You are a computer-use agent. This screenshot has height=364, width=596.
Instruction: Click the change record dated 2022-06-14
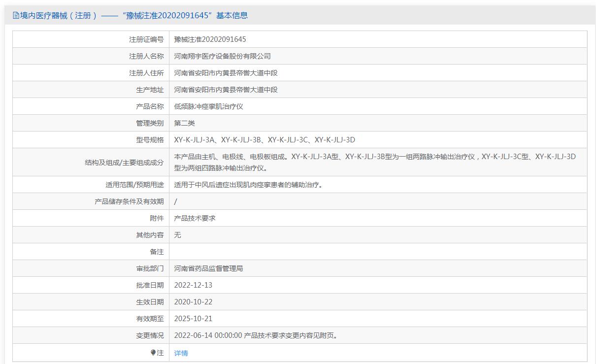[x=257, y=335]
